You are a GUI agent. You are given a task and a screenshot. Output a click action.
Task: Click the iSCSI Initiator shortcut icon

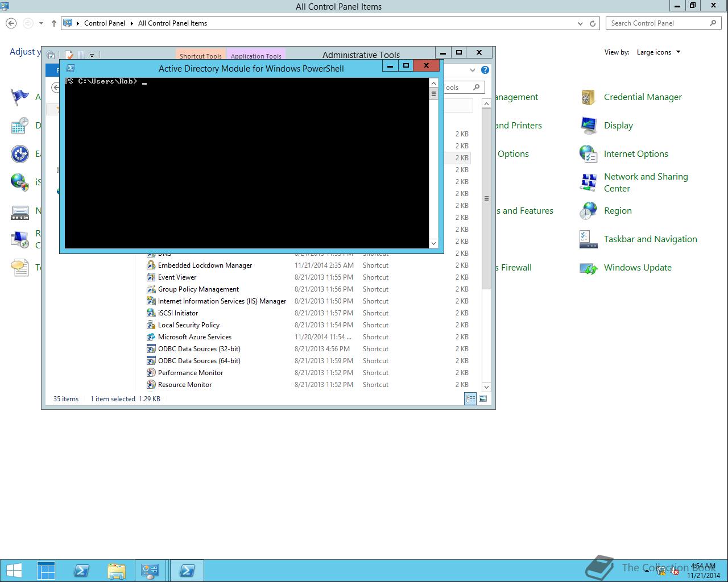tap(151, 313)
